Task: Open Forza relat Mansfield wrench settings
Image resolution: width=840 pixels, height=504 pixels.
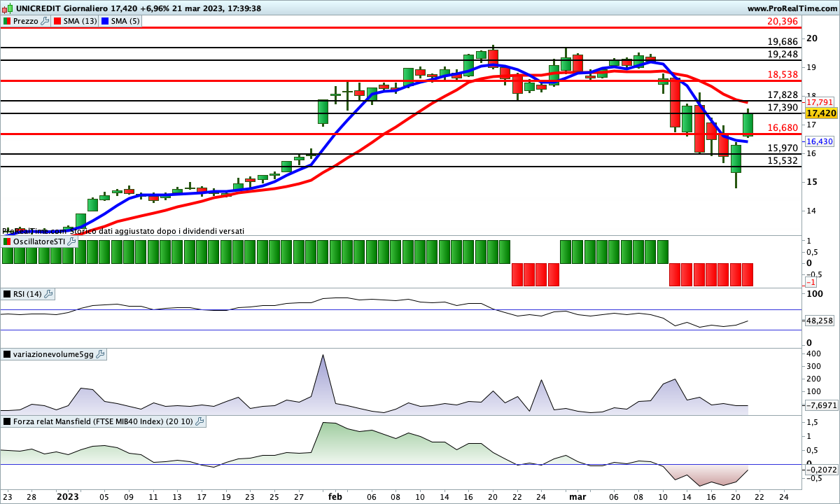Action: point(199,421)
